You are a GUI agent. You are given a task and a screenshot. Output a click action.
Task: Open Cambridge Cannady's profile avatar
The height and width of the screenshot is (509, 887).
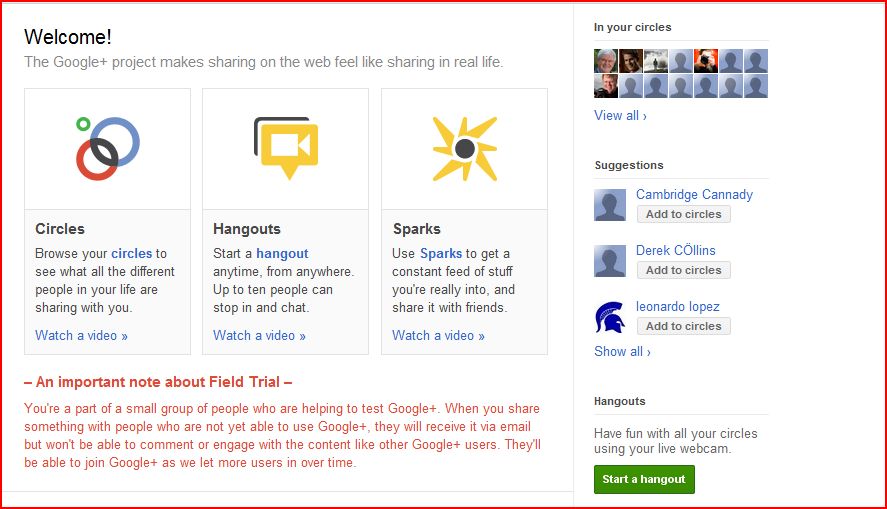tap(610, 204)
